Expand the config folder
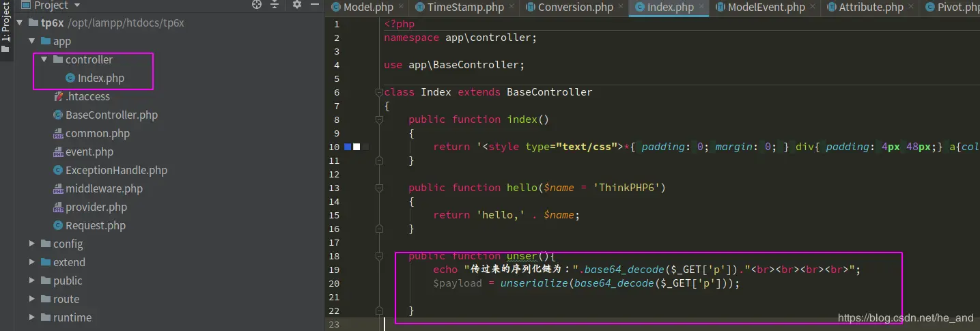This screenshot has width=980, height=331. click(x=32, y=244)
